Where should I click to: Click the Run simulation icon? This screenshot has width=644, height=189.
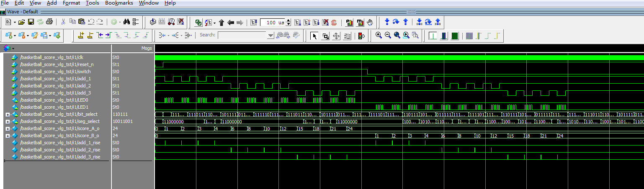[x=297, y=22]
